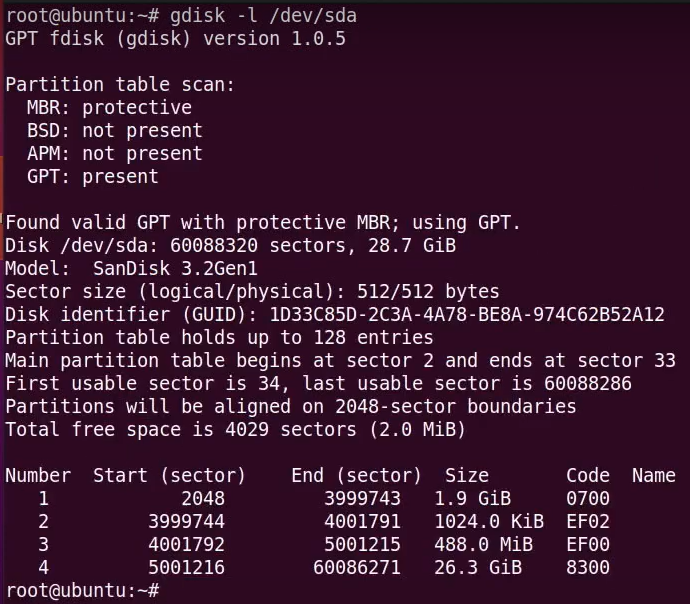
Task: Click the 'GPT: present' line
Action: pos(92,176)
